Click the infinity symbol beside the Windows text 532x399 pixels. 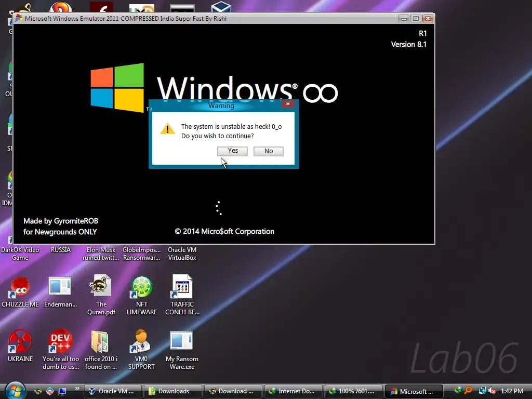point(320,92)
